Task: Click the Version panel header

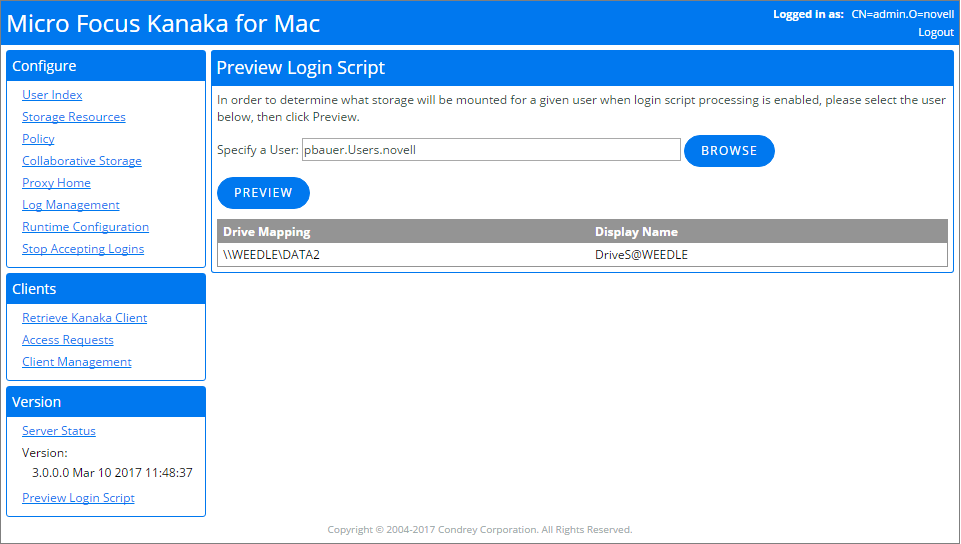Action: (106, 402)
